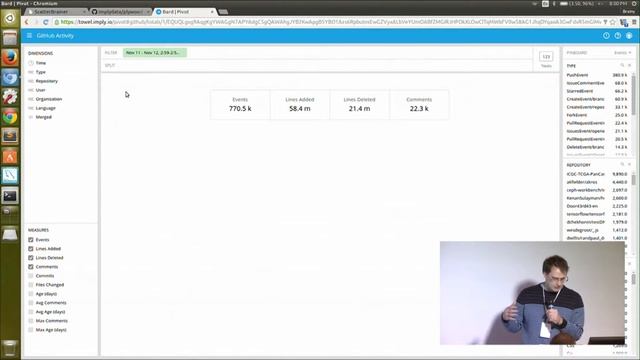The image size is (640, 360).
Task: Click the first round icon in blue header
Action: 606,36
